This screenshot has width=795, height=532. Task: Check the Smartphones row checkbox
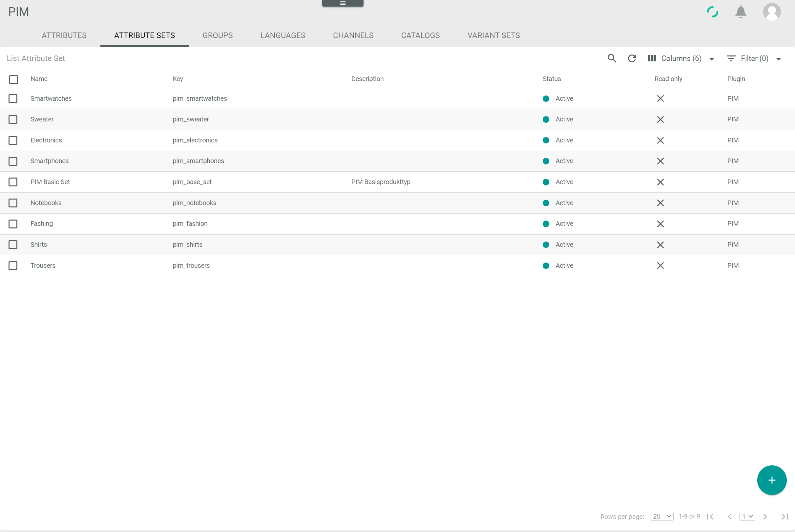(13, 161)
